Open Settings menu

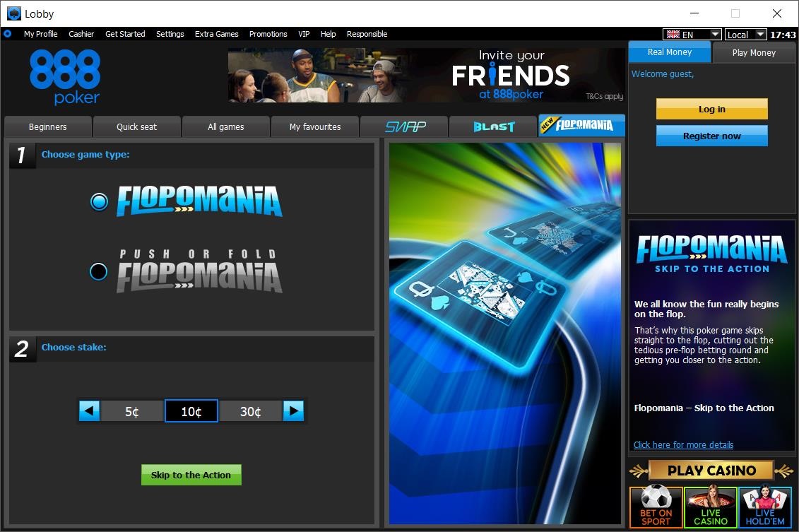coord(170,34)
